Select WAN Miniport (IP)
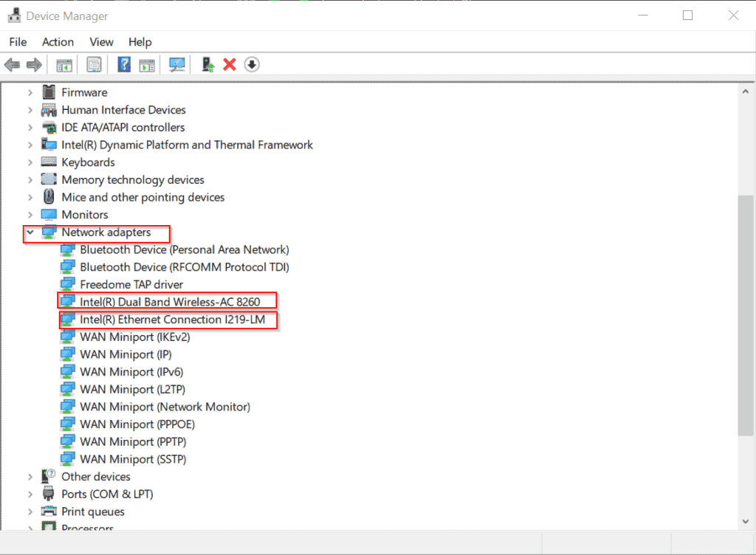Viewport: 756px width, 555px height. point(126,354)
